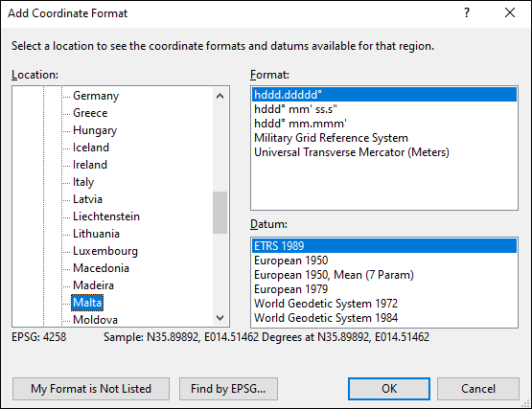This screenshot has height=409, width=532.
Task: Select Luxembourg in Location tree
Action: pyautogui.click(x=105, y=251)
